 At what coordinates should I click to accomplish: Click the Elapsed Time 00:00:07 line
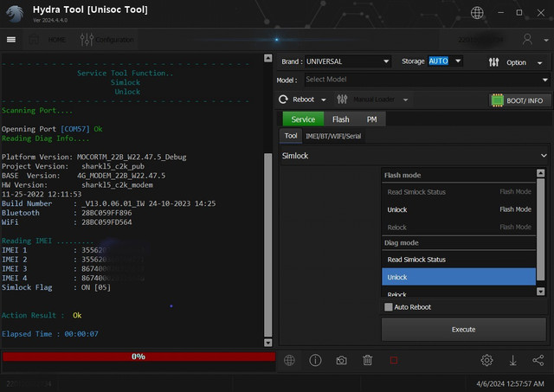50,334
